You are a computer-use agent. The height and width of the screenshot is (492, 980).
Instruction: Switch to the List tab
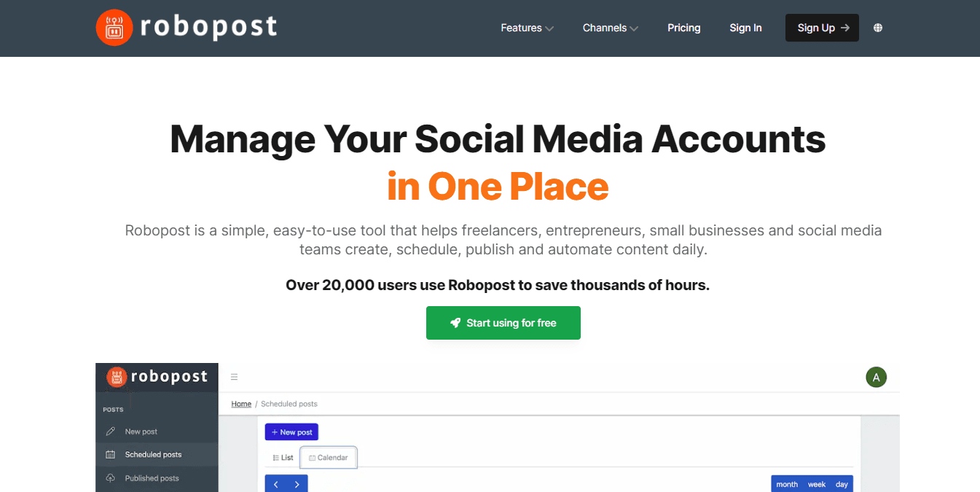(283, 458)
